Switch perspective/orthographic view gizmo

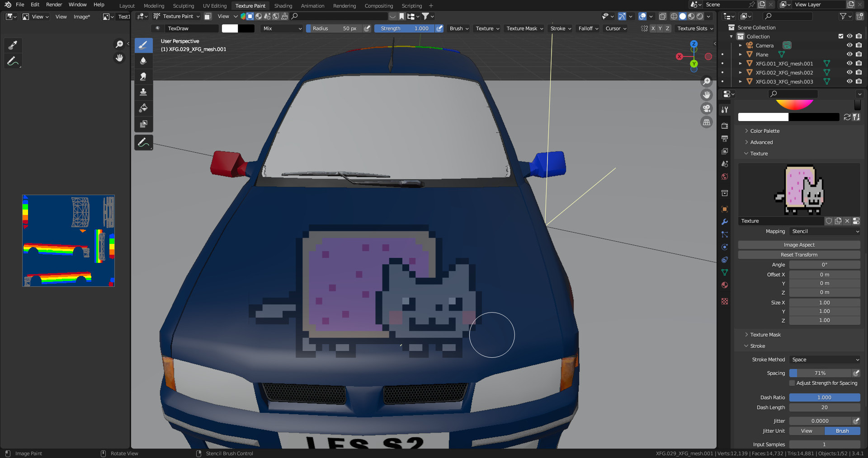[707, 122]
